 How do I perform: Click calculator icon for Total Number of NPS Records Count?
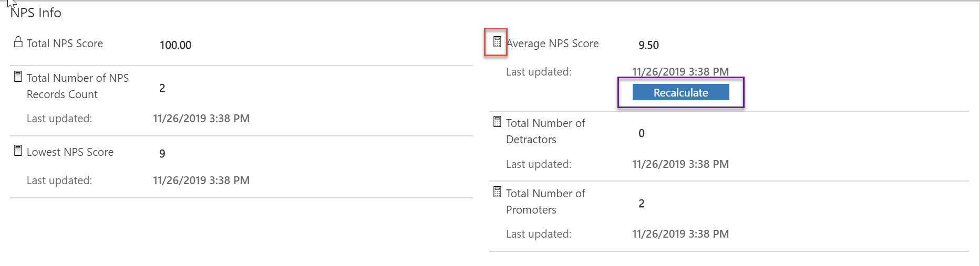click(18, 77)
